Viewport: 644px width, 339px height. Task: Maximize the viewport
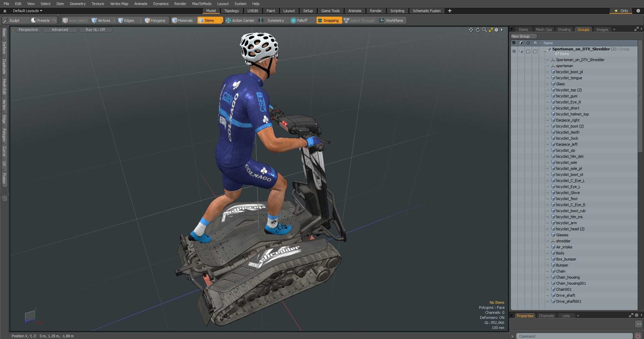tap(491, 30)
